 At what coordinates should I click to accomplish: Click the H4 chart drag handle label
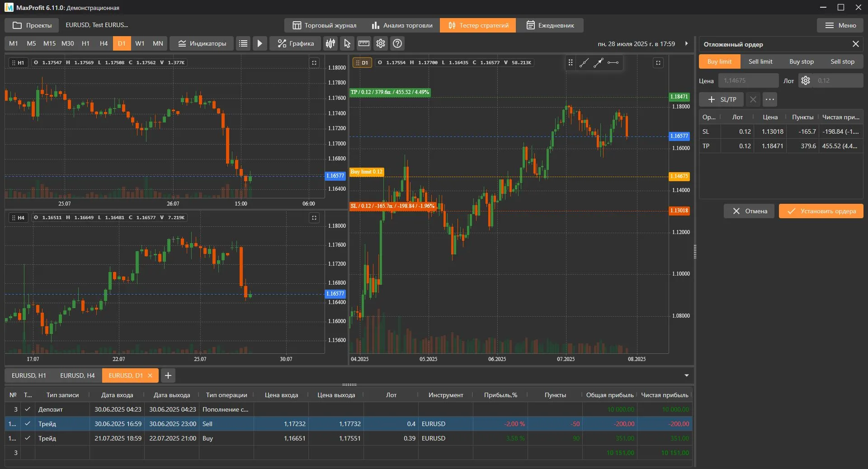point(18,218)
